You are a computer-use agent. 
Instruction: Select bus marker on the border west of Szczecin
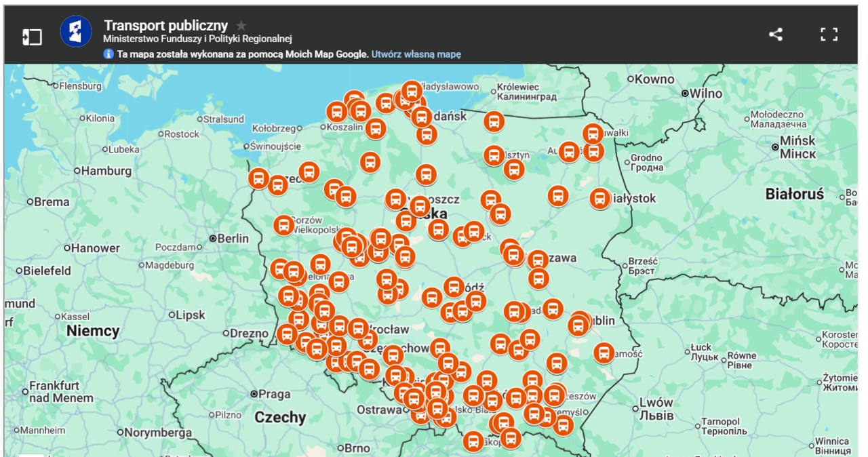(x=258, y=179)
